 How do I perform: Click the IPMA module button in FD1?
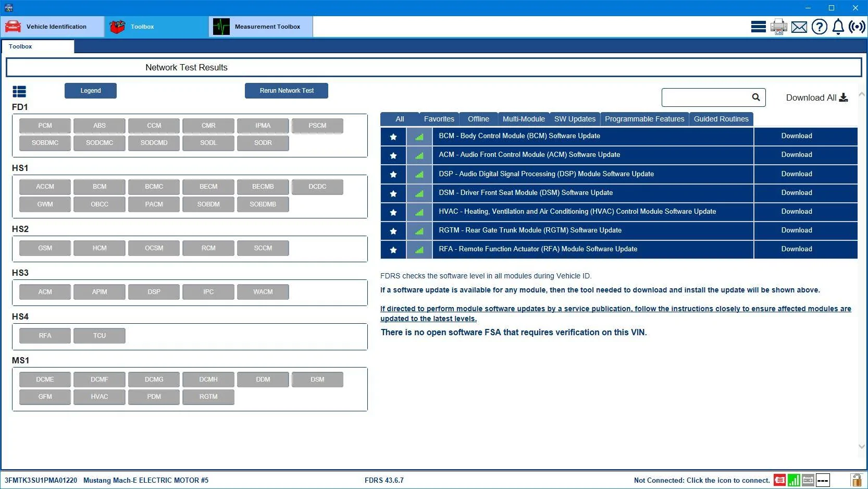263,126
